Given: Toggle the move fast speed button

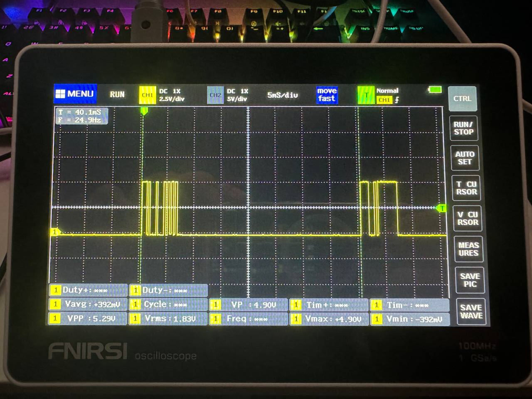Looking at the screenshot, I should 327,95.
